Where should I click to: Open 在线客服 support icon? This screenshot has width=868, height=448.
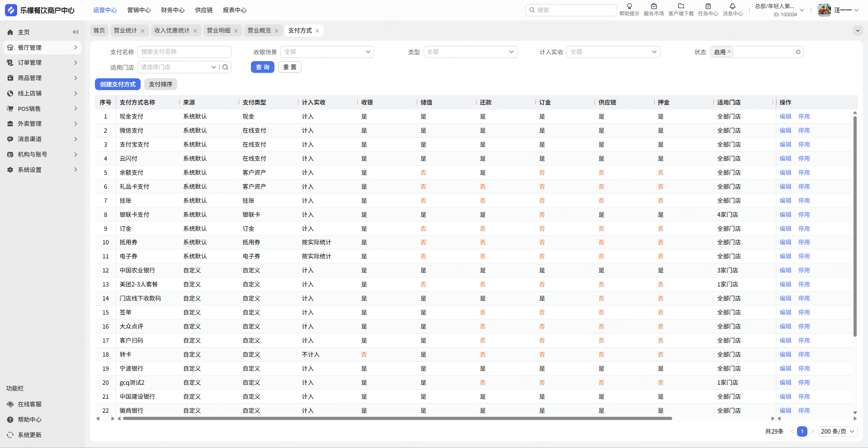coord(10,404)
